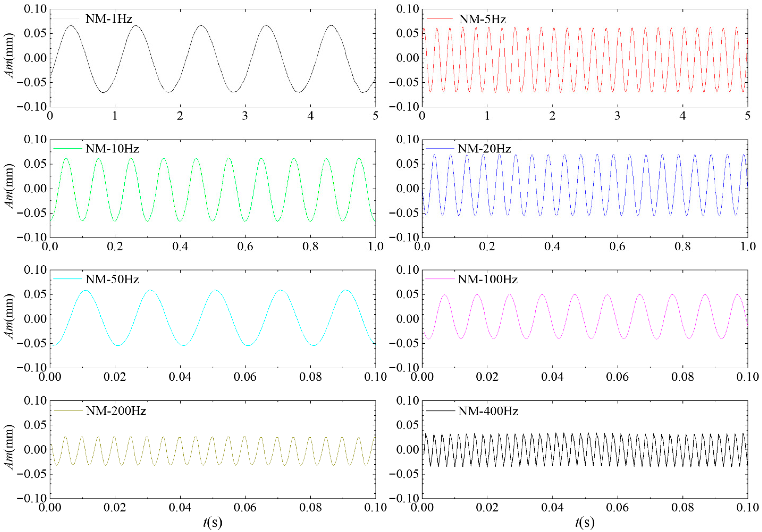Viewport: 762px width, 532px height.
Task: Click the black legend line for NM-1Hz
Action: pyautogui.click(x=66, y=18)
